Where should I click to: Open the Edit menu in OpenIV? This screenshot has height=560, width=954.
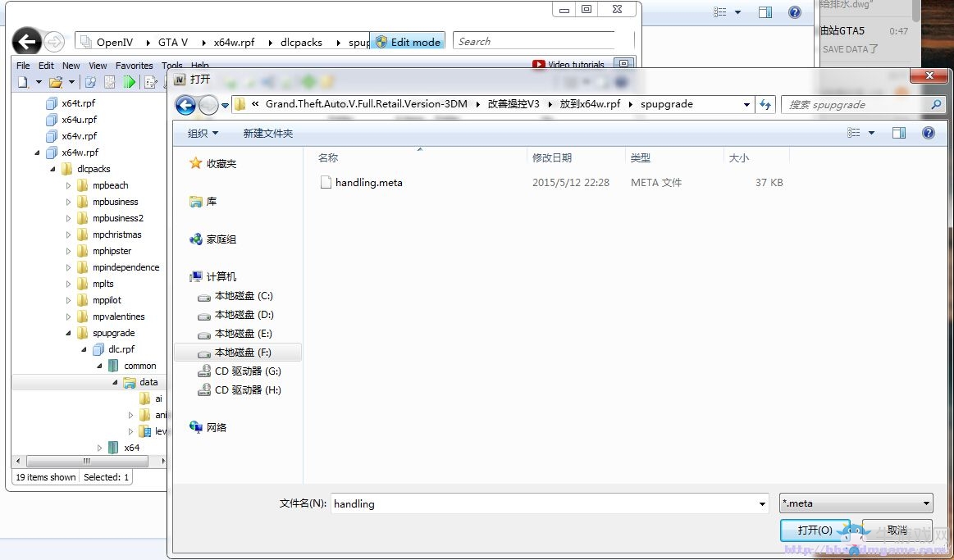tap(46, 65)
